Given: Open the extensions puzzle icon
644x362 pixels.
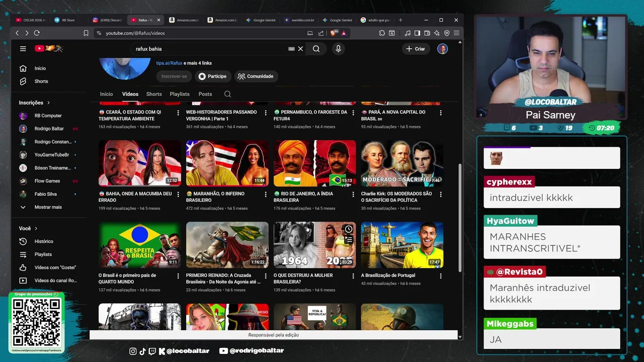Looking at the screenshot, I should [x=382, y=33].
